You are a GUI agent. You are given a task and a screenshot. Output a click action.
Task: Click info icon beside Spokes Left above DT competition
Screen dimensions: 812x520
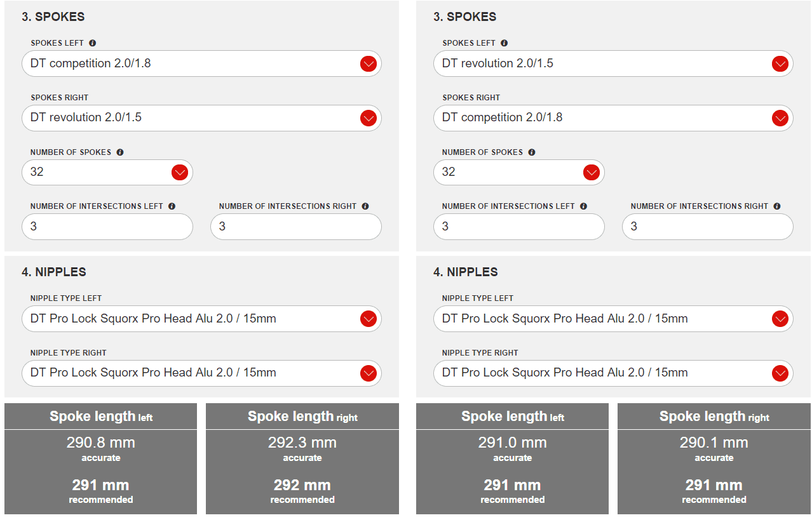93,43
